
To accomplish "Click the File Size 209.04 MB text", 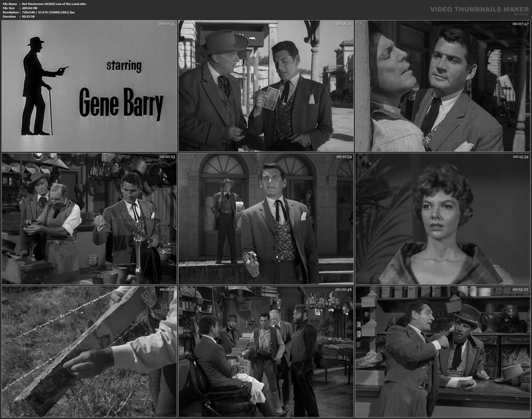I will tap(29, 8).
